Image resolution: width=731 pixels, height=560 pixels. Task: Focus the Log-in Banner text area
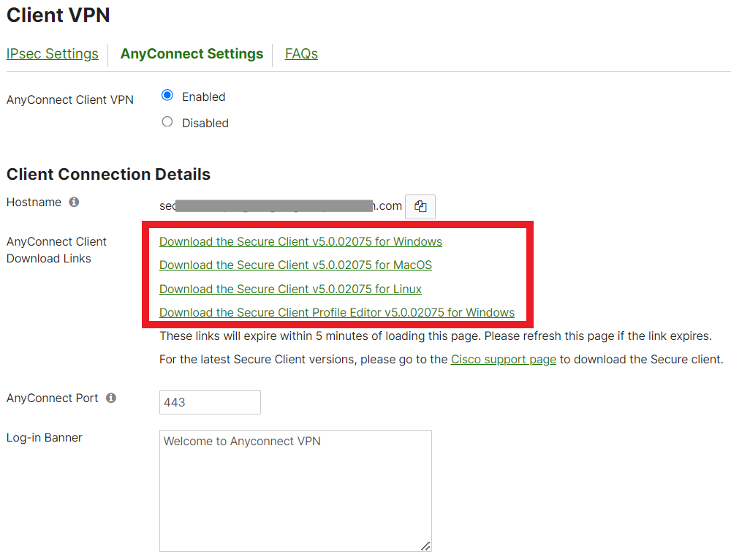point(295,491)
